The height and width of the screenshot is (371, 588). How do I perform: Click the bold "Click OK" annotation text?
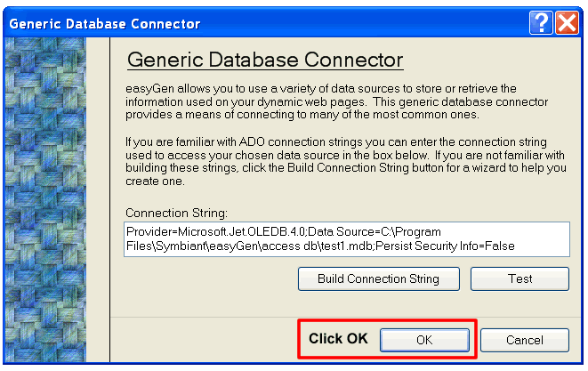pyautogui.click(x=338, y=338)
